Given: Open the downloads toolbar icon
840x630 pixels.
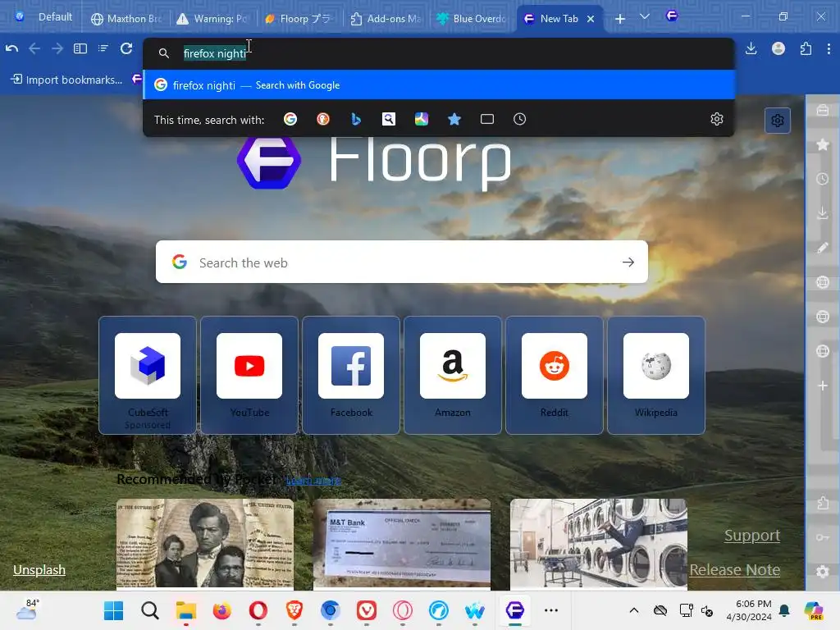Looking at the screenshot, I should (751, 48).
